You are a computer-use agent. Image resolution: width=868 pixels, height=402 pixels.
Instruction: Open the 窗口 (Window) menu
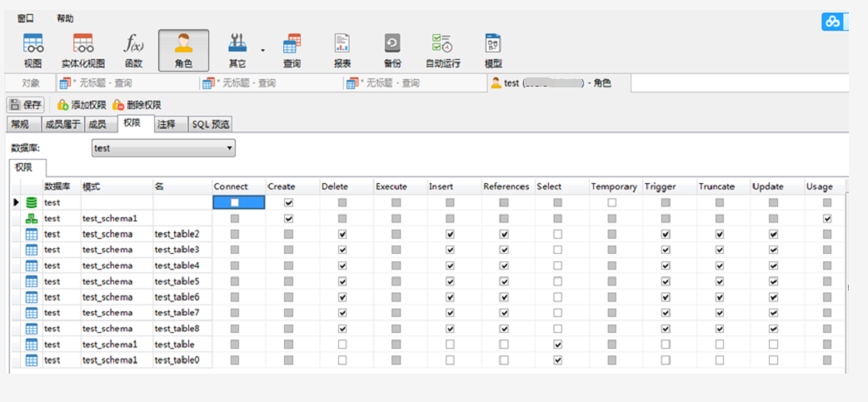point(26,18)
